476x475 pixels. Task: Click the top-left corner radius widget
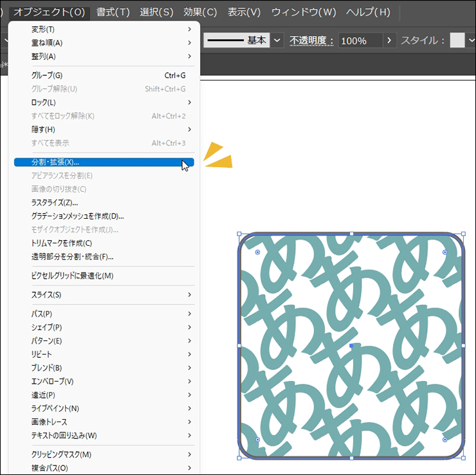[257, 252]
